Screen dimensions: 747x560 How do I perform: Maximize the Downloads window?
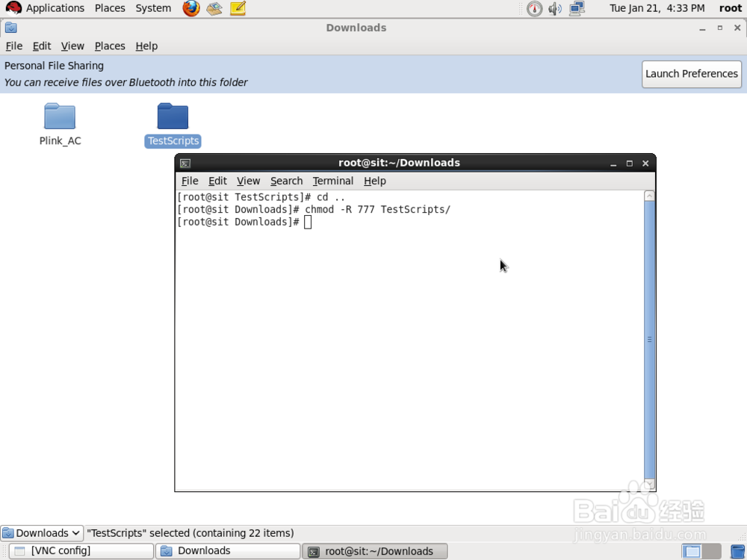click(720, 28)
